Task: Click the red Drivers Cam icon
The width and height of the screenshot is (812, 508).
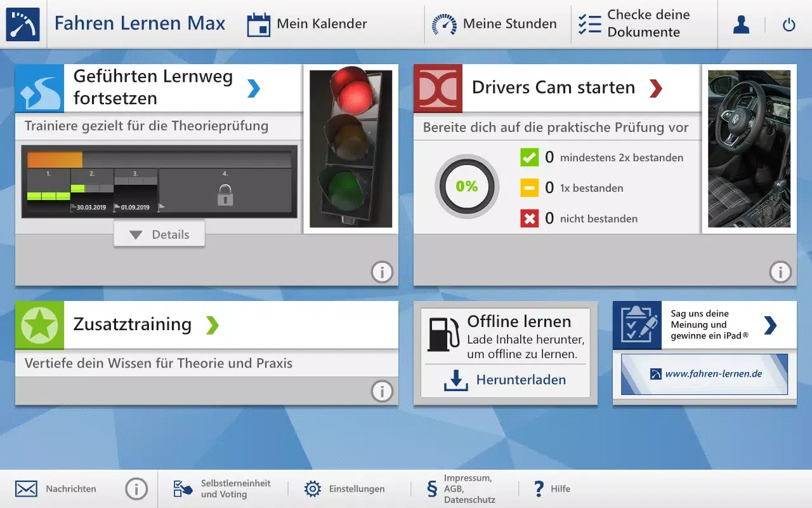Action: (438, 88)
